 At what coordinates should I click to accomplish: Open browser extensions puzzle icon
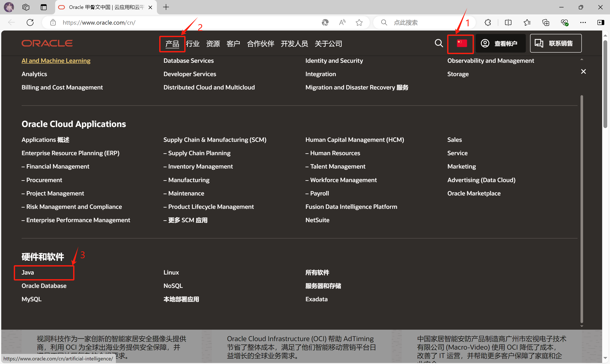pyautogui.click(x=488, y=22)
